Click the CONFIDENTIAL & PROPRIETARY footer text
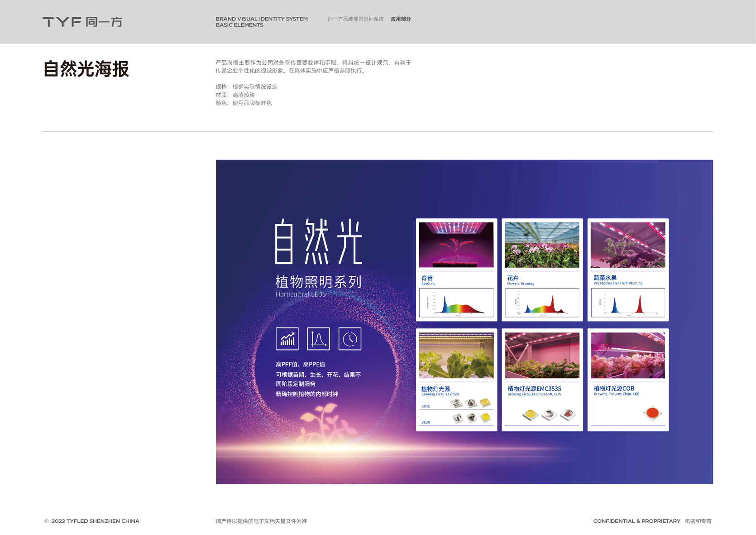Screen dimensions: 756x535 point(636,521)
